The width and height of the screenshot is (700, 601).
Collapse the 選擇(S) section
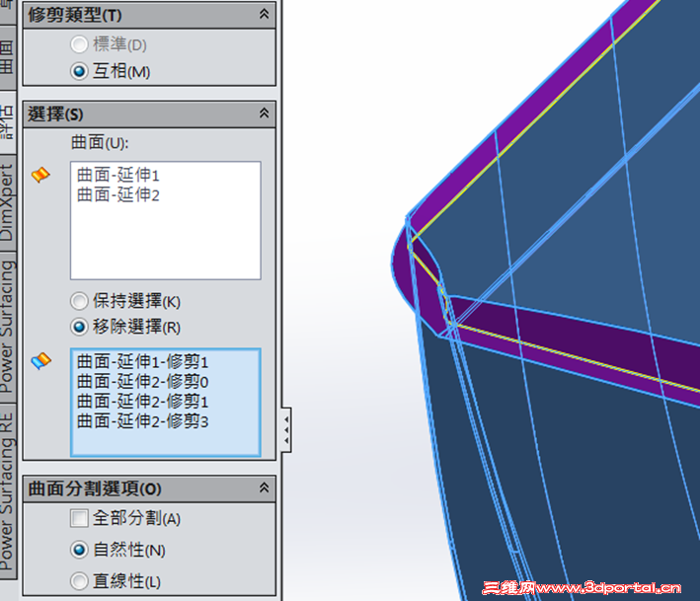(264, 113)
